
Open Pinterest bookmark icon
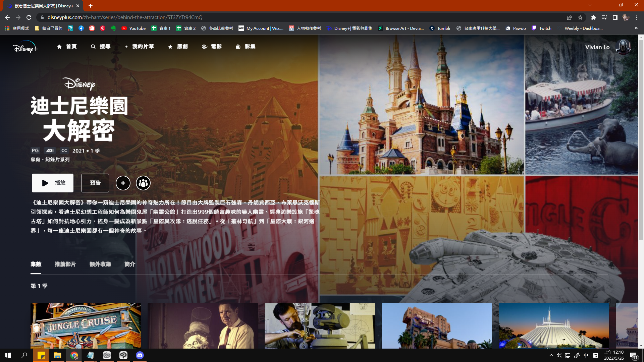pos(103,28)
